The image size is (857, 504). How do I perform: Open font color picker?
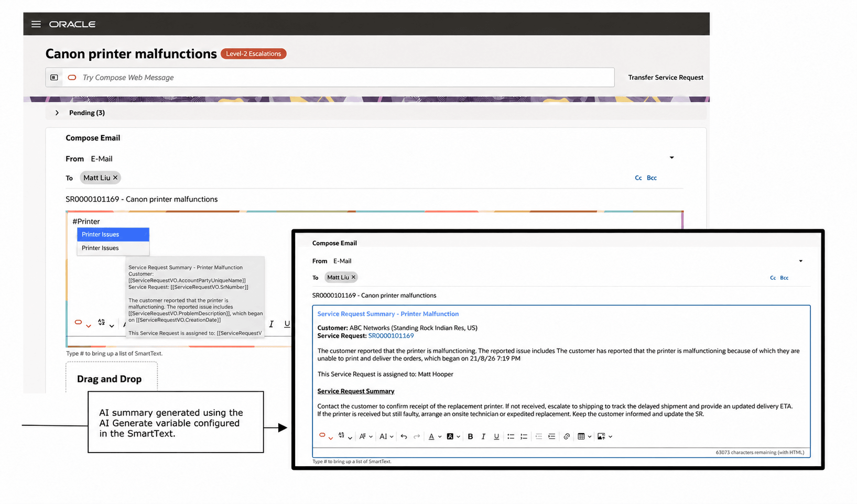pyautogui.click(x=435, y=436)
